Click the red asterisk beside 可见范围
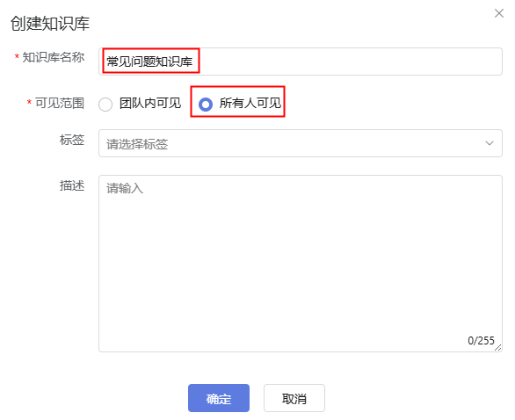Screen dimensions: 515x420 29,103
